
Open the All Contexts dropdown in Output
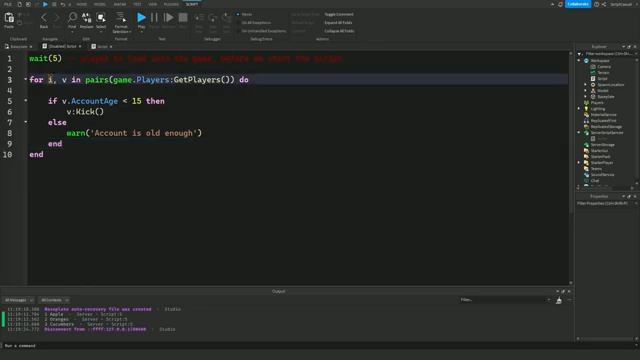pyautogui.click(x=55, y=300)
